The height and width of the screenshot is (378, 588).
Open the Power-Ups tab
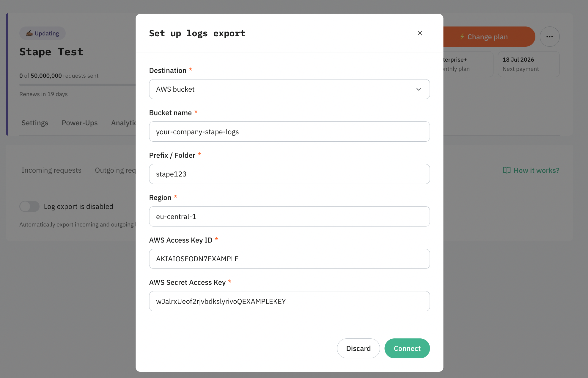point(80,123)
